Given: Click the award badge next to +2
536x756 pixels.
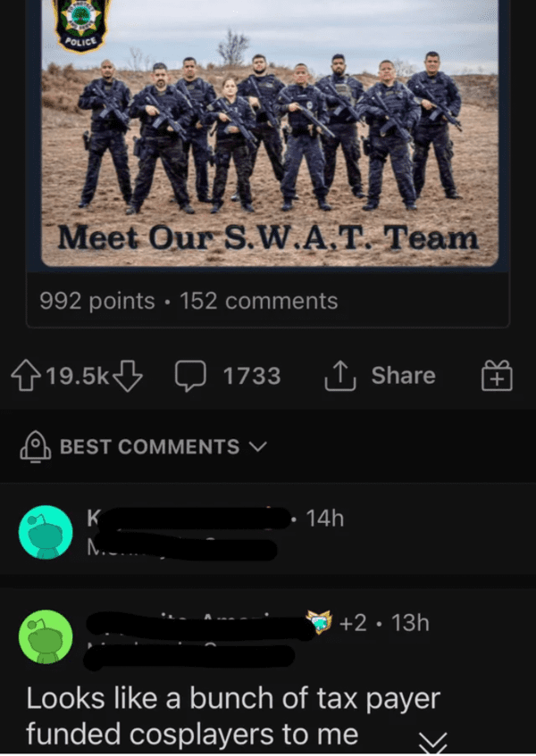Looking at the screenshot, I should tap(319, 622).
